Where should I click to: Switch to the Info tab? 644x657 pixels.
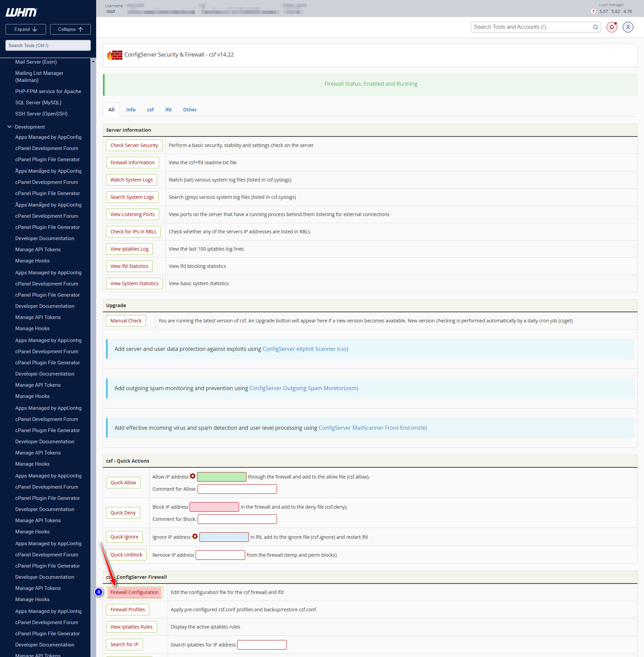point(131,109)
